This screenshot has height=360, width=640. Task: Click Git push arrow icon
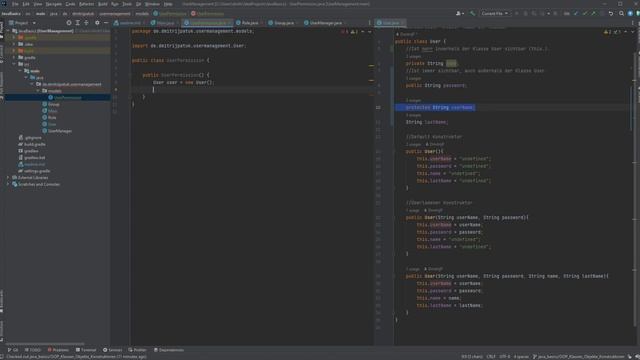tap(593, 13)
